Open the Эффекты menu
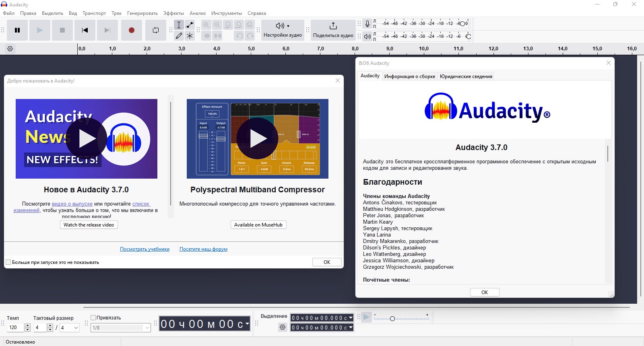 174,13
